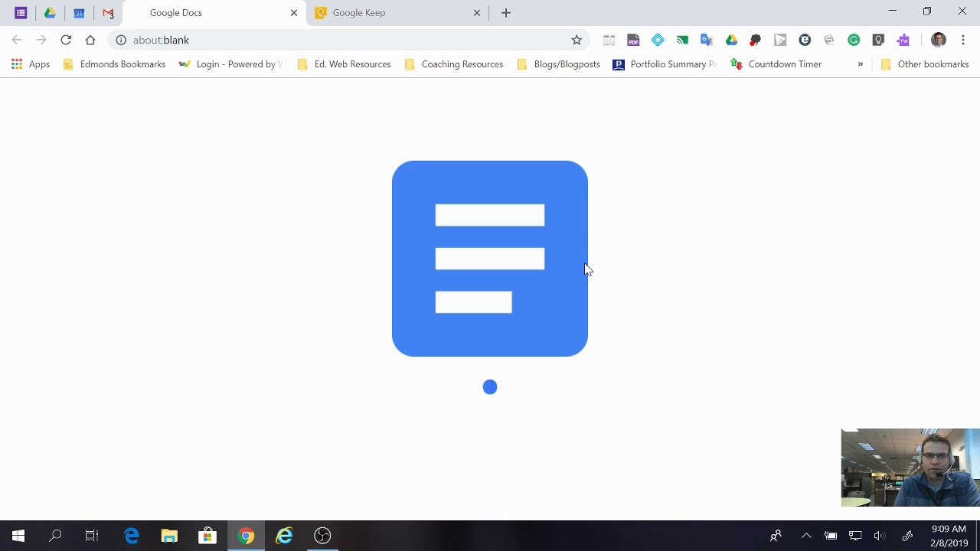Open Windows taskbar search
Image resolution: width=980 pixels, height=551 pixels.
point(55,536)
